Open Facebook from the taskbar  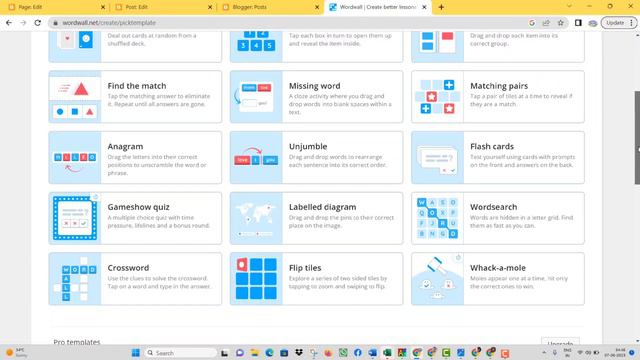tap(358, 353)
